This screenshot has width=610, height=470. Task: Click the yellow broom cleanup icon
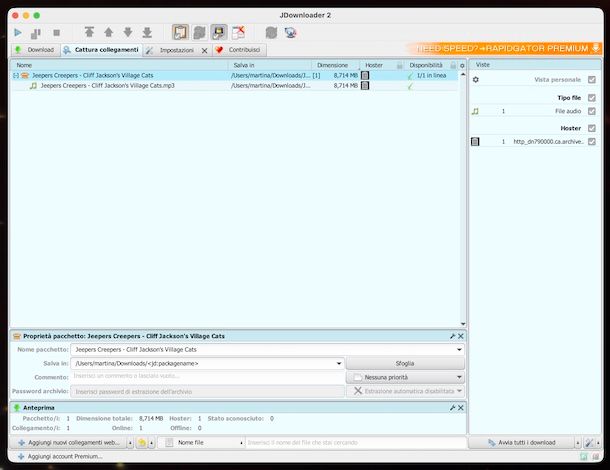(142, 443)
